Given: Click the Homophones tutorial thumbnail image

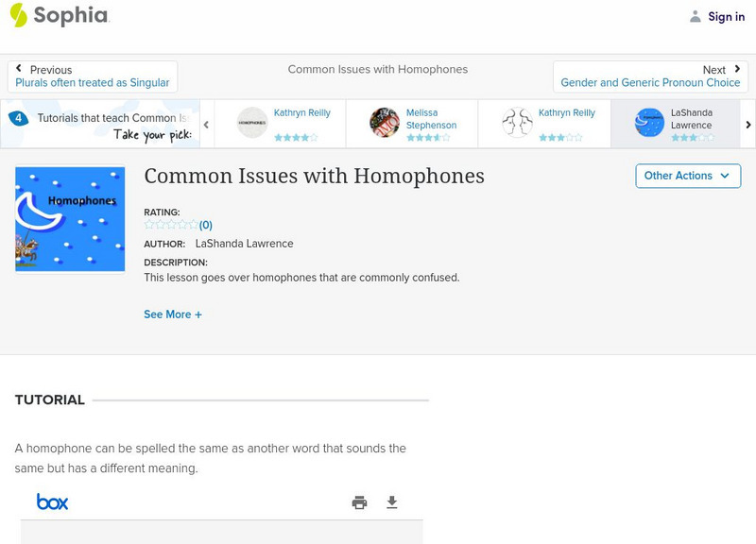Looking at the screenshot, I should coord(70,219).
